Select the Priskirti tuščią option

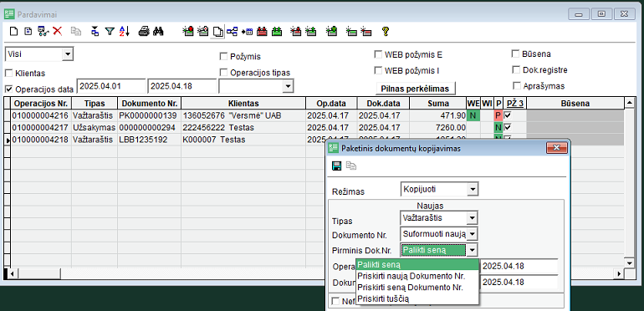point(417,298)
